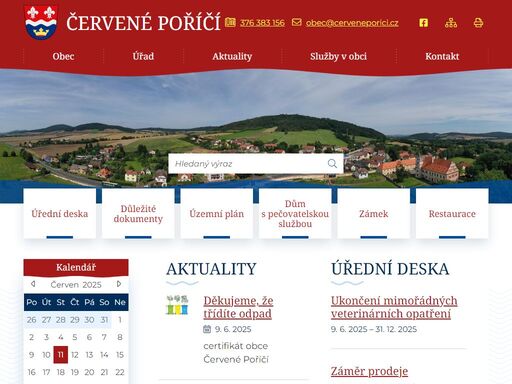Open the Územní plán tile

[217, 213]
